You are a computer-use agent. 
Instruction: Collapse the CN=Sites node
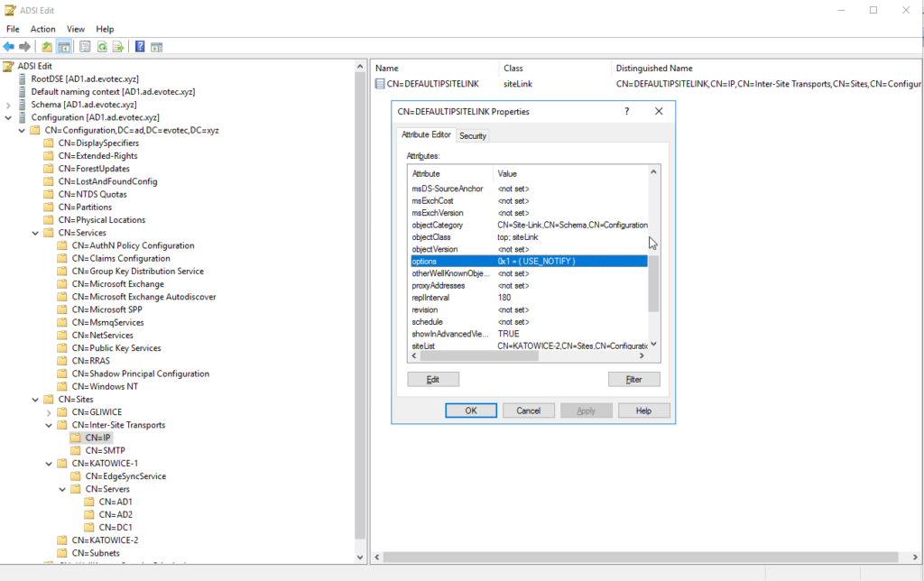click(x=34, y=400)
